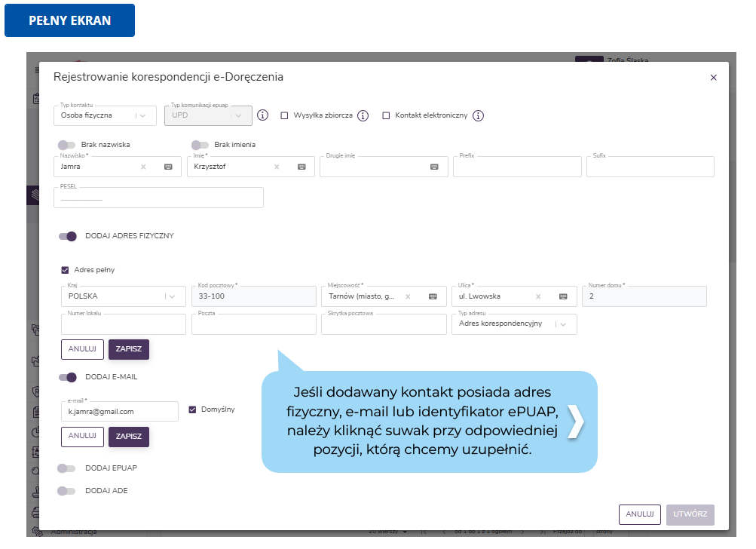Click info icon next to UPD dropdown
The height and width of the screenshot is (549, 756).
pyautogui.click(x=262, y=115)
